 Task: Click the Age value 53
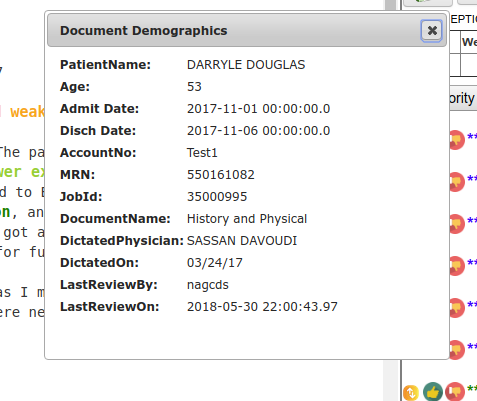pyautogui.click(x=194, y=87)
